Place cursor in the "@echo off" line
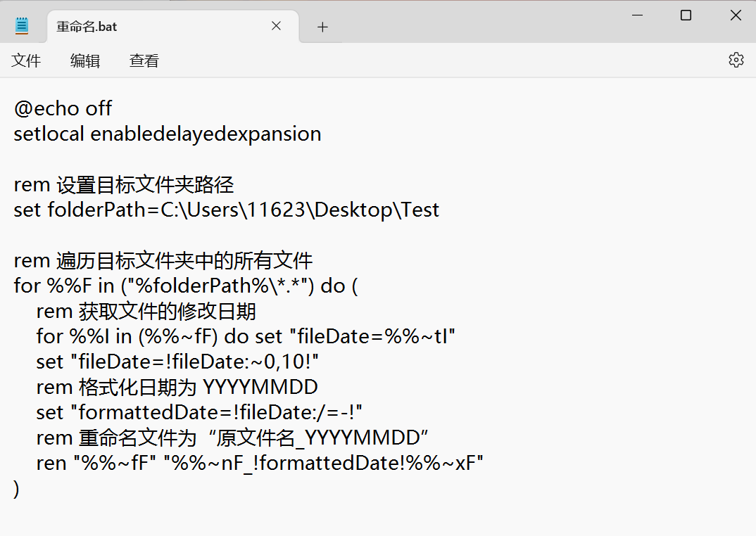 pos(63,108)
